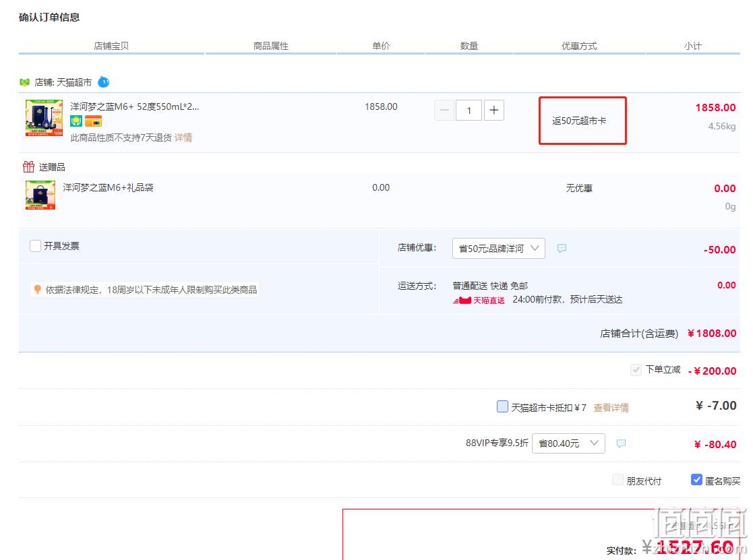Click the 运送方式: label
Viewport: 753px width, 560px height.
[x=417, y=286]
